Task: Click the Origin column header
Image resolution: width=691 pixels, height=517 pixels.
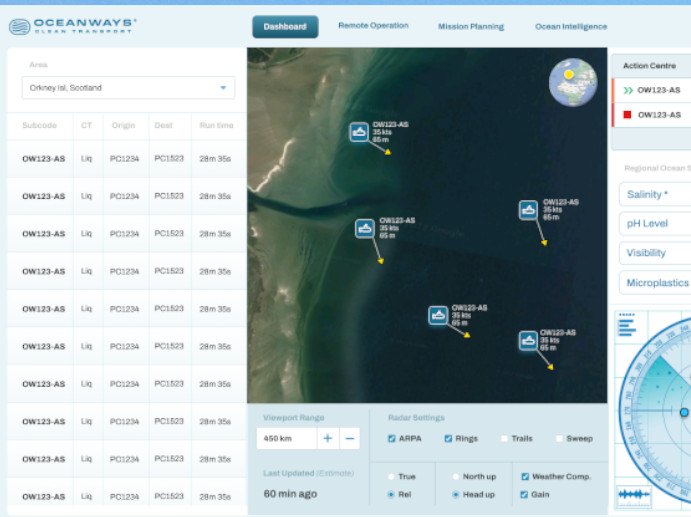Action: [x=123, y=125]
